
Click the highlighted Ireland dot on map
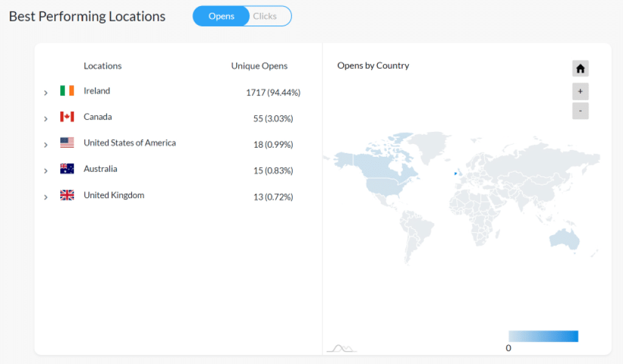[x=454, y=174]
